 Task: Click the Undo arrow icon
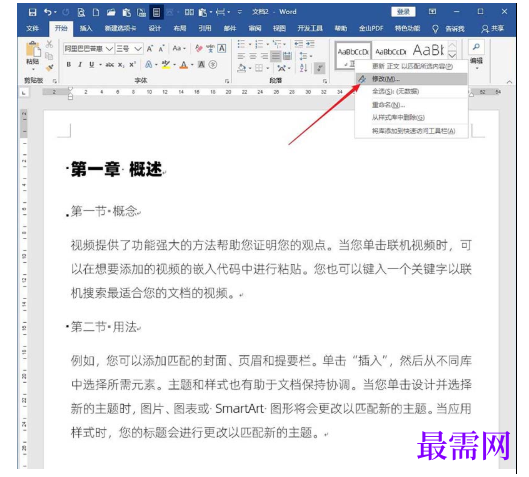click(x=48, y=12)
